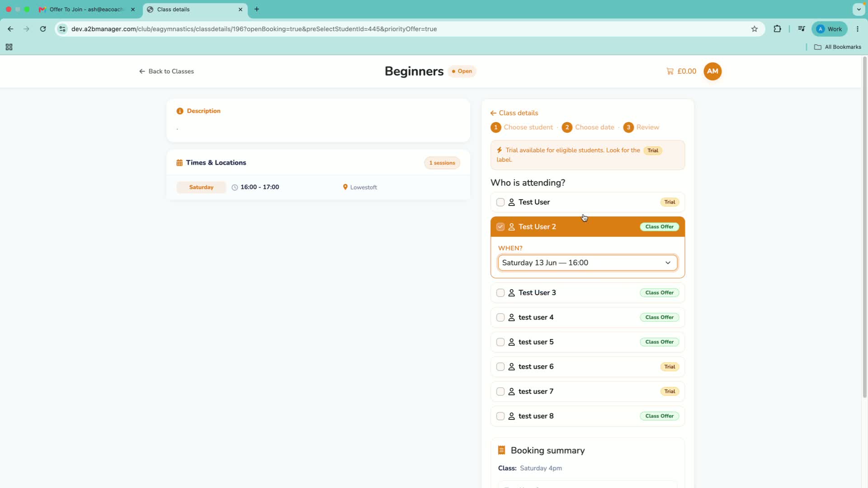Click the Times & Locations calendar icon

click(179, 163)
